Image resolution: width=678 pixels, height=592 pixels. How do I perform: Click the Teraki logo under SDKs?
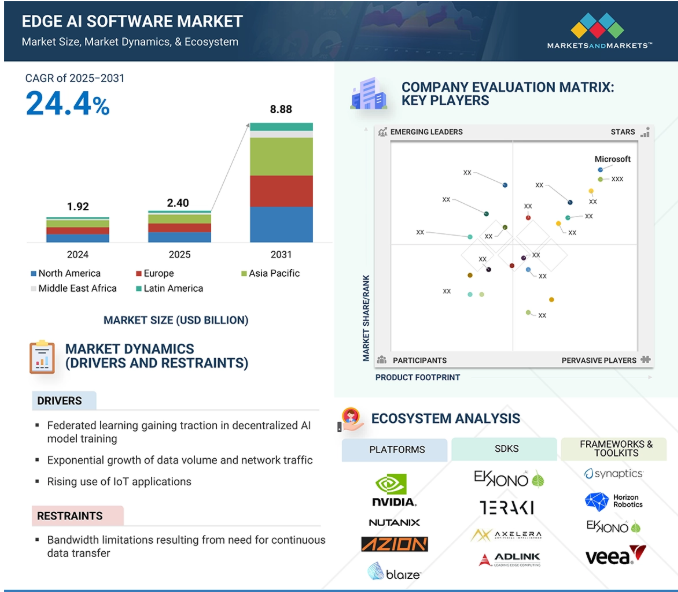[x=507, y=507]
